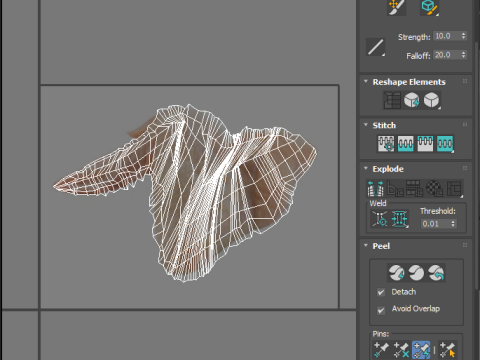Click the Unpin Selected icon
The image size is (480, 360).
[401, 350]
